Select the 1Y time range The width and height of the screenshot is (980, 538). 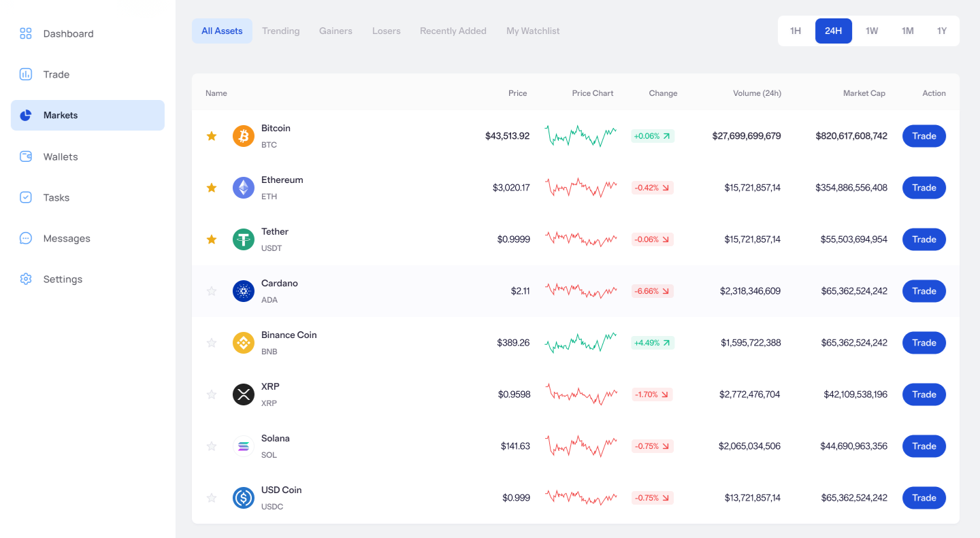coord(942,31)
